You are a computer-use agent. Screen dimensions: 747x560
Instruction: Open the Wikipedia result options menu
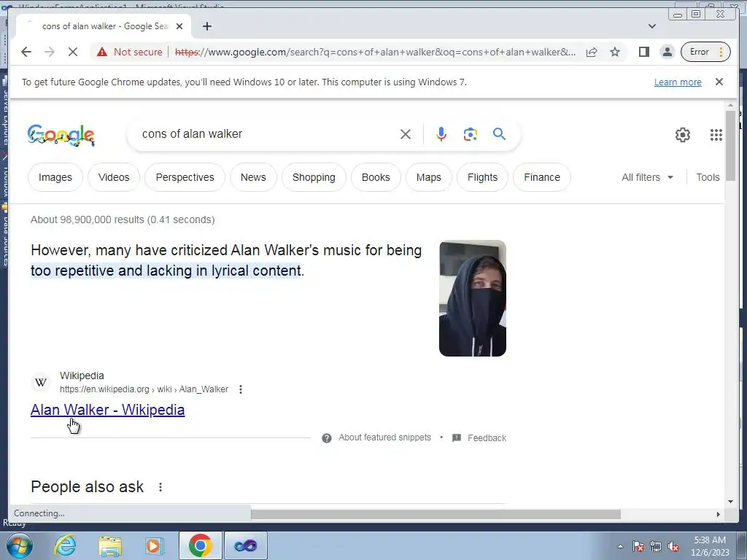click(x=241, y=389)
